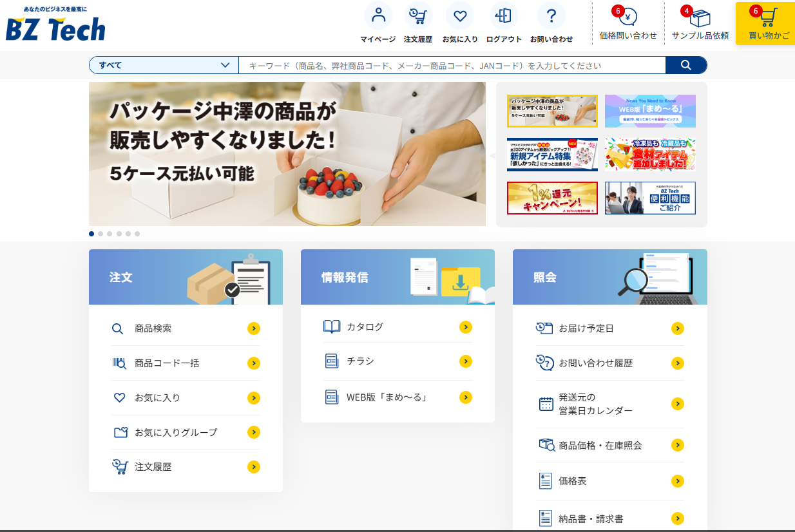Open 商品検索 in the 注文 panel
This screenshot has width=795, height=532.
point(153,328)
